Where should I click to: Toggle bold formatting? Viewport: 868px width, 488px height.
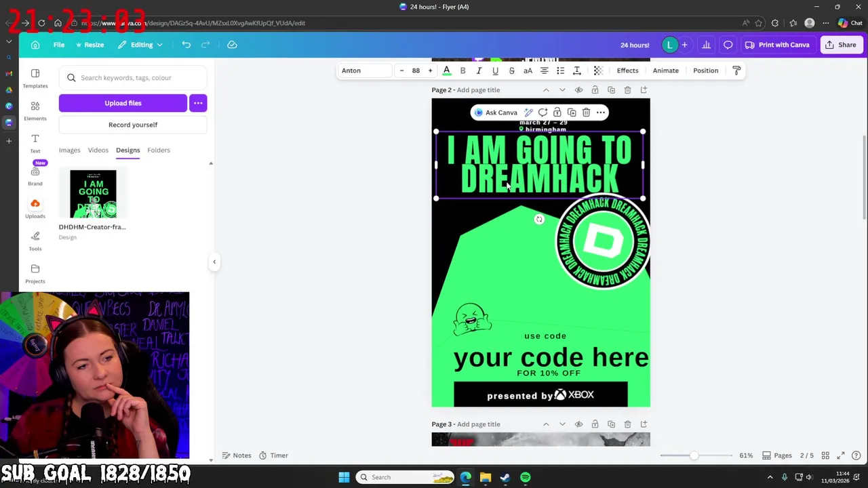coord(462,70)
